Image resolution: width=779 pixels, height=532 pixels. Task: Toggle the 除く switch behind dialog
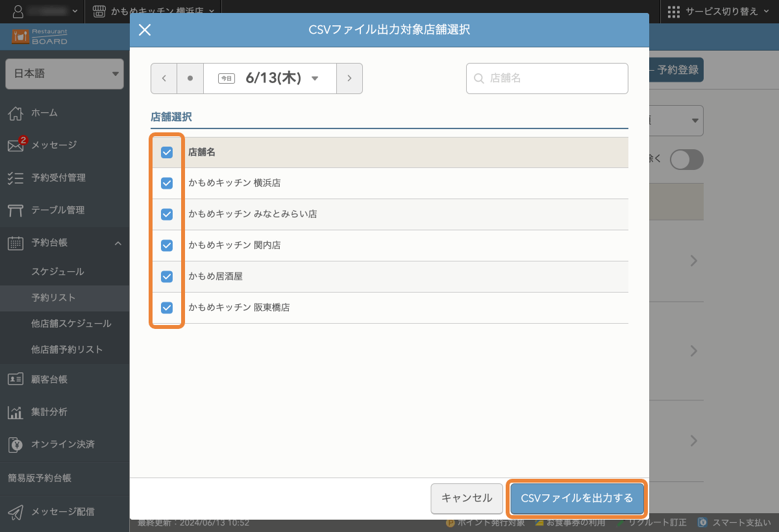pyautogui.click(x=687, y=160)
